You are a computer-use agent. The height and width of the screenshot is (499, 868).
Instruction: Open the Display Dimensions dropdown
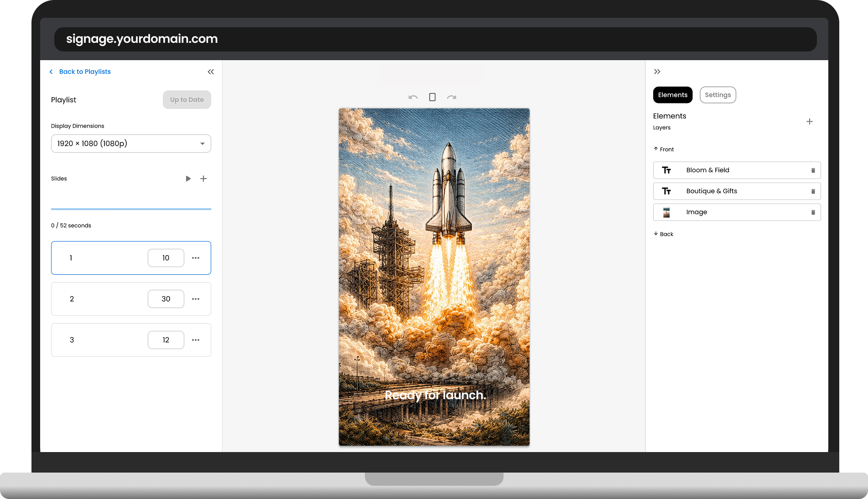click(x=131, y=144)
